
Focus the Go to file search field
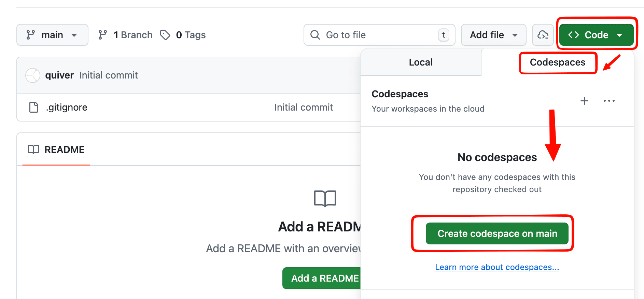(379, 35)
